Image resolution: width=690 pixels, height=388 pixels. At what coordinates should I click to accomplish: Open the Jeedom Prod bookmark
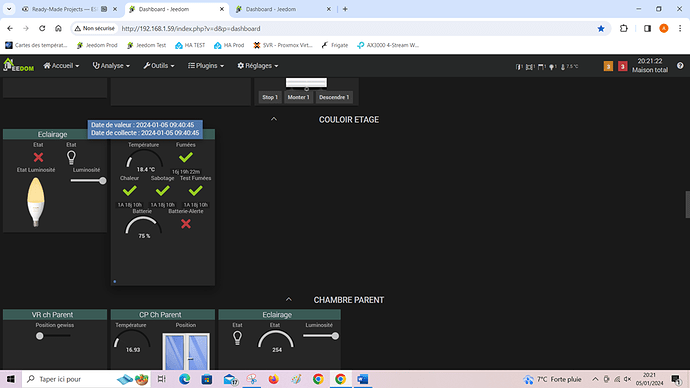tap(97, 45)
